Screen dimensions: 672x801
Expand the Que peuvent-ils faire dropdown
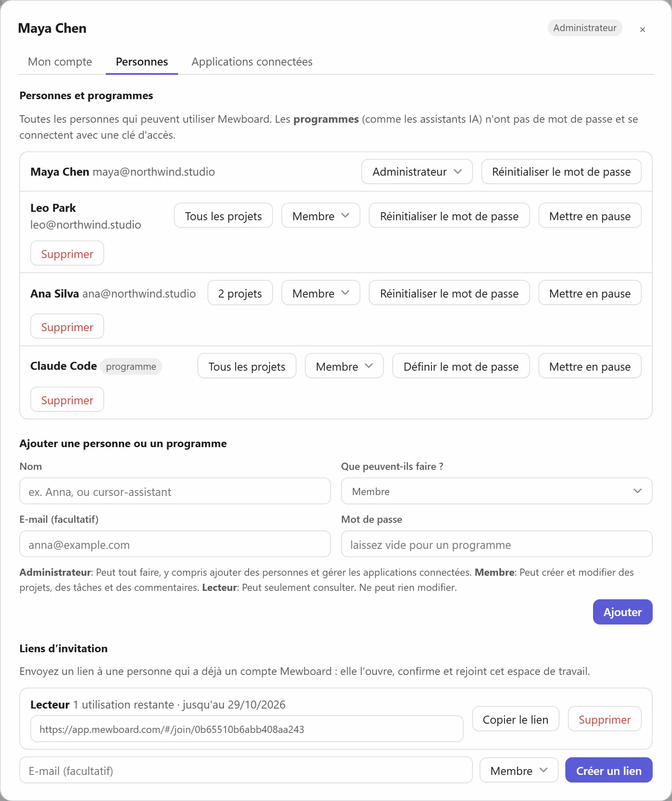click(x=496, y=491)
